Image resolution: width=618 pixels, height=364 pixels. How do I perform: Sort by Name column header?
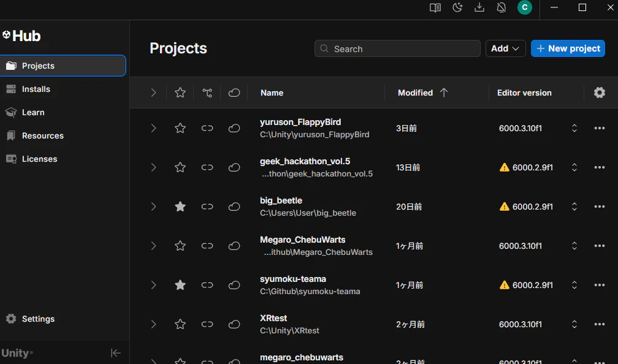coord(272,93)
